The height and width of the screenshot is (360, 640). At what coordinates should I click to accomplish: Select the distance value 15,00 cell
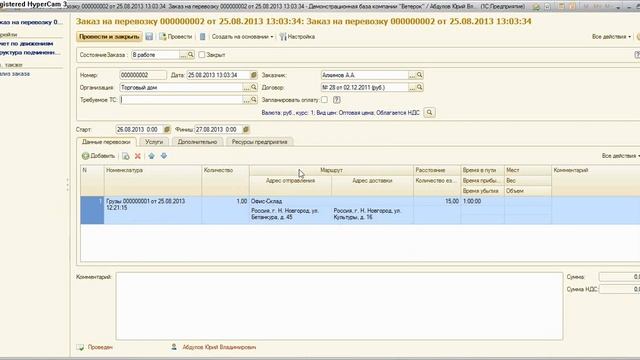437,201
